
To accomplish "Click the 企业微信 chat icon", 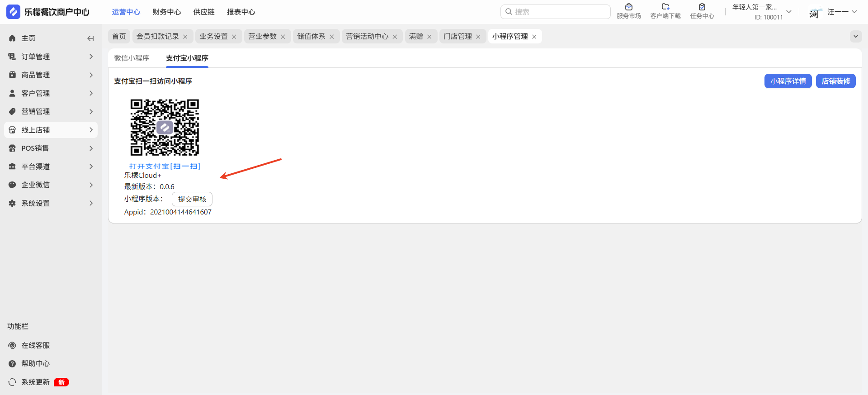I will [12, 185].
